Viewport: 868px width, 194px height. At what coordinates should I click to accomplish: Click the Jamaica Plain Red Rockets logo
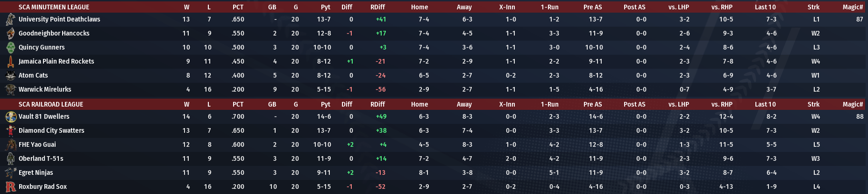pos(10,61)
